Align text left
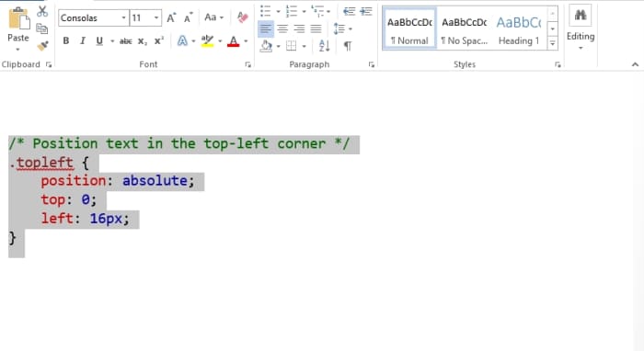Screen dimensions: 644x351 tap(266, 28)
